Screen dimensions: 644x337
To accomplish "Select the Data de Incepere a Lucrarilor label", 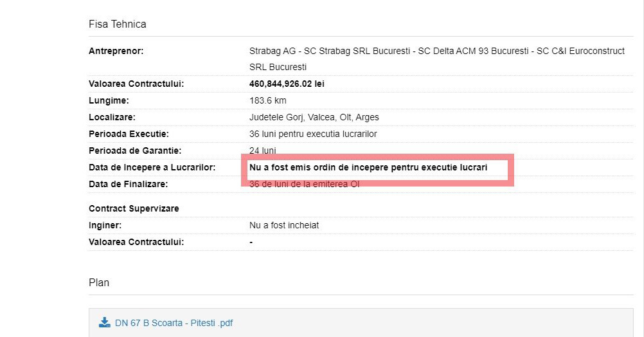I will (x=152, y=167).
